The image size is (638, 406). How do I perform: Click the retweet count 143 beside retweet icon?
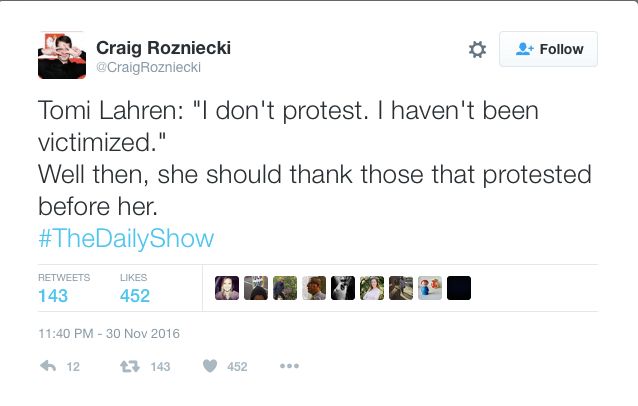click(160, 367)
